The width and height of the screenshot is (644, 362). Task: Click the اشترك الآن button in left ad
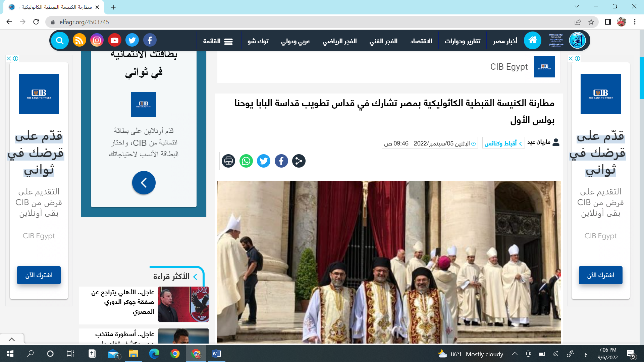click(x=39, y=275)
